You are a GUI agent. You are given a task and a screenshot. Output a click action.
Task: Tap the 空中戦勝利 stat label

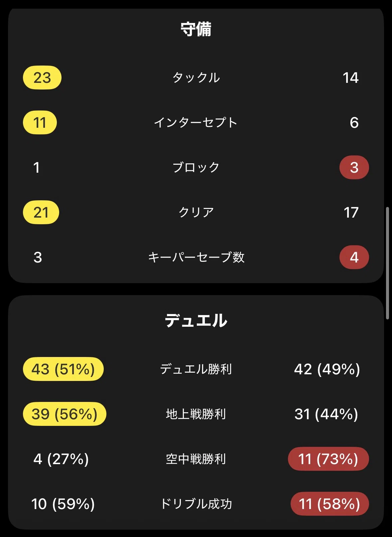point(196,459)
